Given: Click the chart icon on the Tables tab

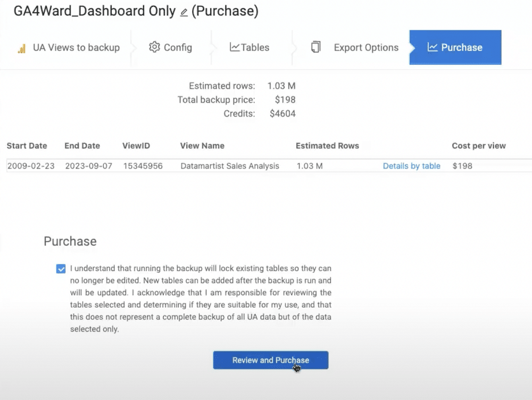Looking at the screenshot, I should [234, 47].
